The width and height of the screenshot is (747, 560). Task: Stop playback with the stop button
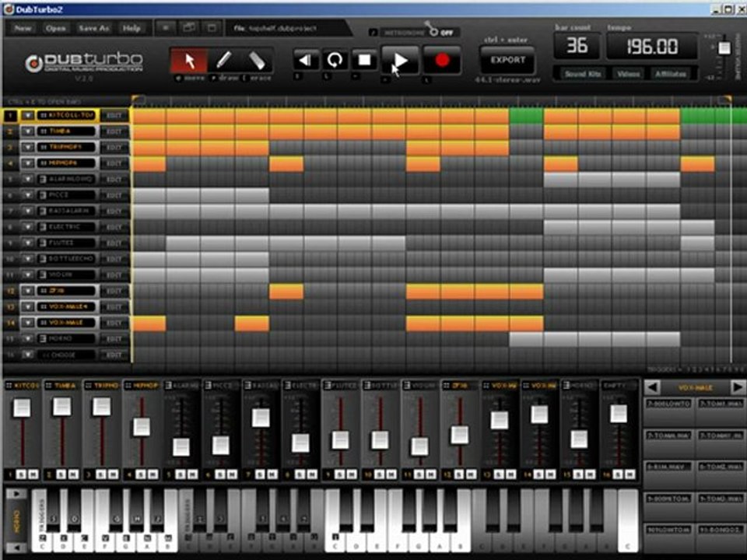(364, 60)
